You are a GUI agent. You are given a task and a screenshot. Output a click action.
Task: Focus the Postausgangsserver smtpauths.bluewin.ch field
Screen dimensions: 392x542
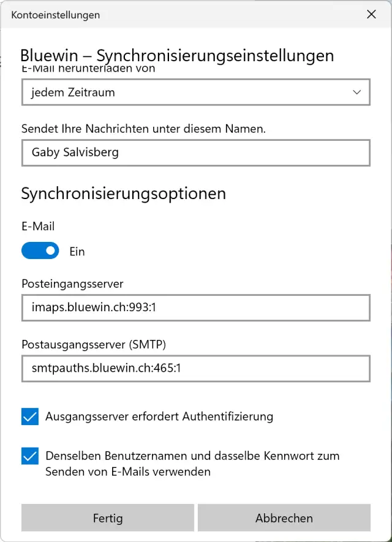click(x=196, y=368)
